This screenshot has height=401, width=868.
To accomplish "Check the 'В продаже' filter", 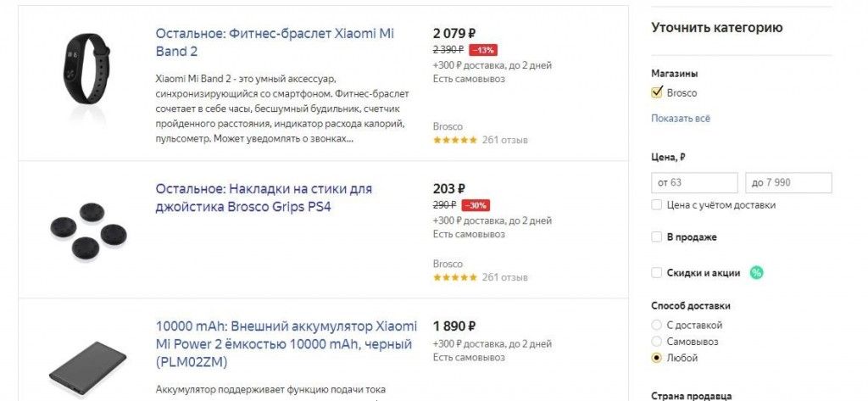I will 657,237.
